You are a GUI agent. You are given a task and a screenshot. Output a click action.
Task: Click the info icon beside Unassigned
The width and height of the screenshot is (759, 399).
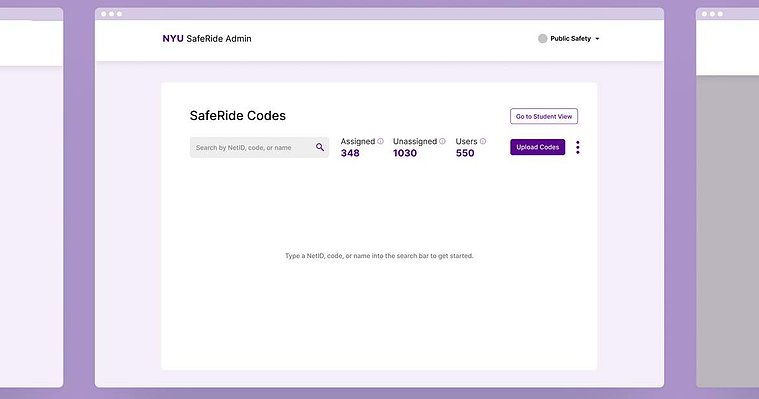[x=442, y=141]
